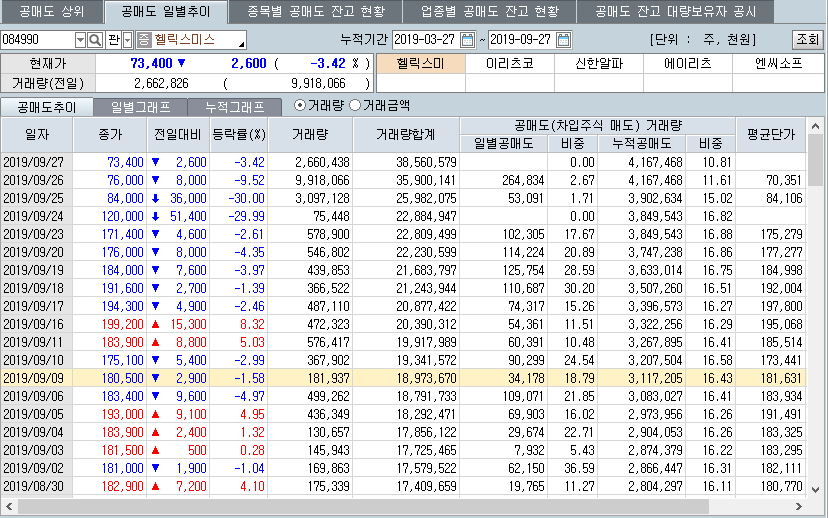
Task: Click the 전일대비 column header
Action: 178,135
